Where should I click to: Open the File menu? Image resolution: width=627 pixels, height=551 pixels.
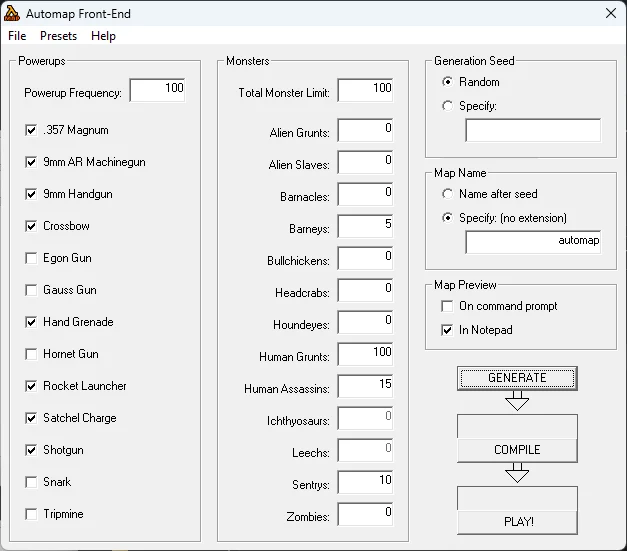click(x=17, y=36)
